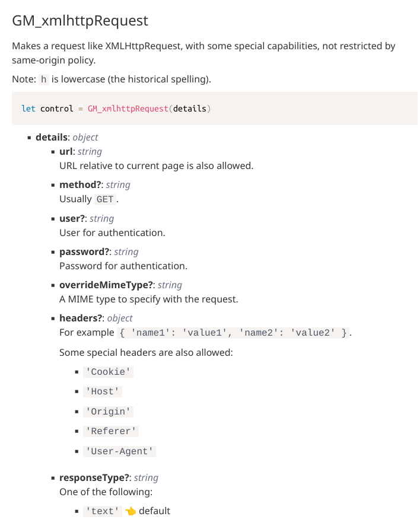Screen dimensions: 420x526
Task: Click the lowercase 'h' inline code
Action: tap(44, 79)
